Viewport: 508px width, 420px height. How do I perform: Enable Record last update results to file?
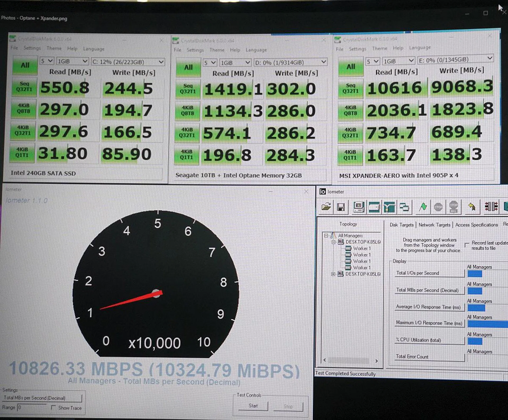467,245
